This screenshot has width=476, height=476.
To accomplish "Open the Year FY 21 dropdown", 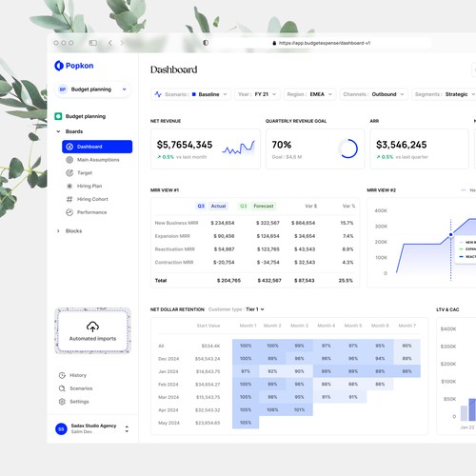I will [x=257, y=94].
